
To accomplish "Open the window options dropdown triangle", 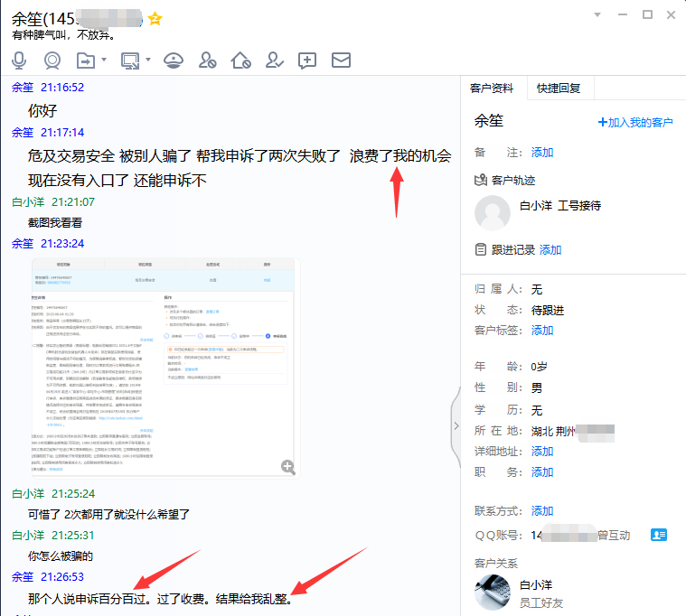I will [597, 14].
